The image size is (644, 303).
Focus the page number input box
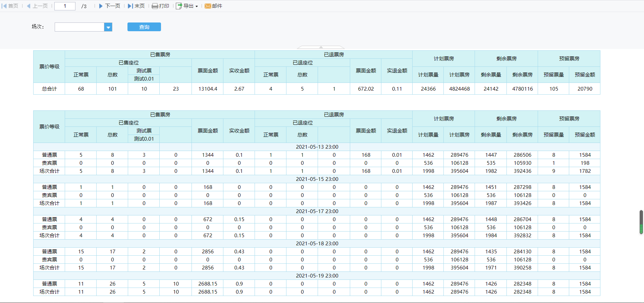click(65, 6)
